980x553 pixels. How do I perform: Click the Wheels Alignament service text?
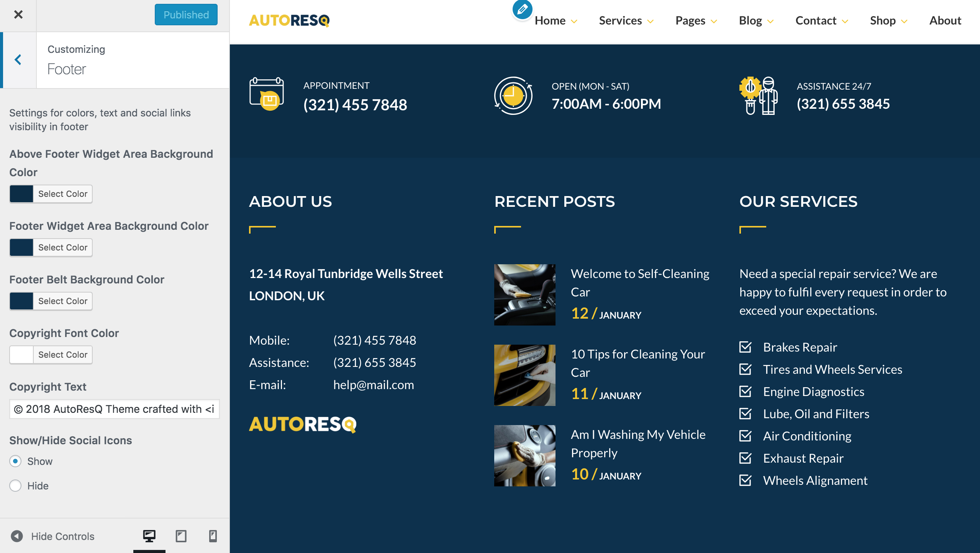tap(815, 480)
